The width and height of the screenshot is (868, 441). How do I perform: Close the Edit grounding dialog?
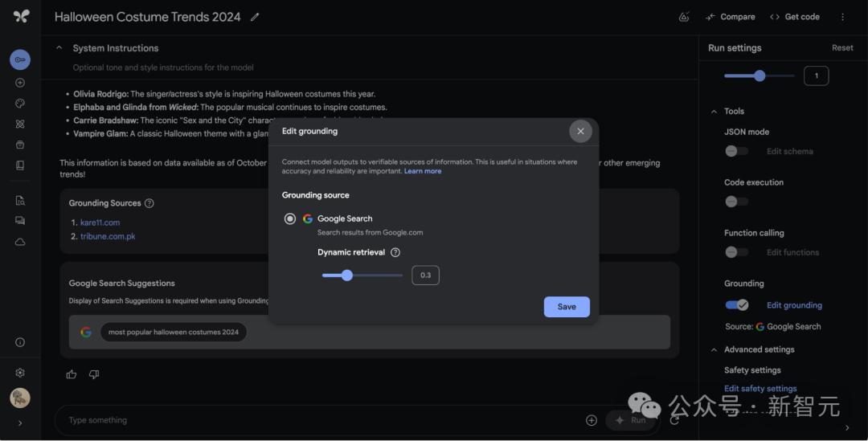[x=580, y=131]
